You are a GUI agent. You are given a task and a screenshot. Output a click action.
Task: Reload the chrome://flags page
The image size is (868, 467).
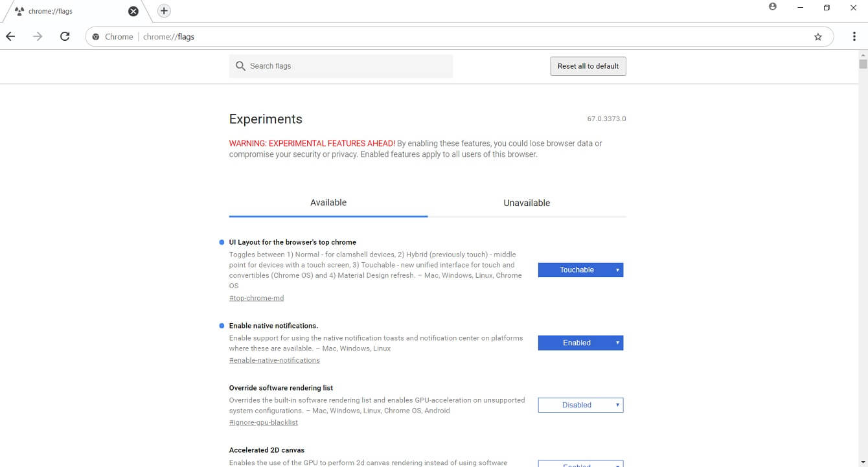65,36
